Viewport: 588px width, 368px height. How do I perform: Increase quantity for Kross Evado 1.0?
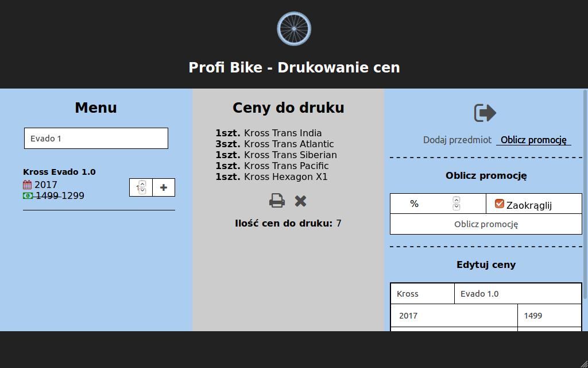point(142,184)
